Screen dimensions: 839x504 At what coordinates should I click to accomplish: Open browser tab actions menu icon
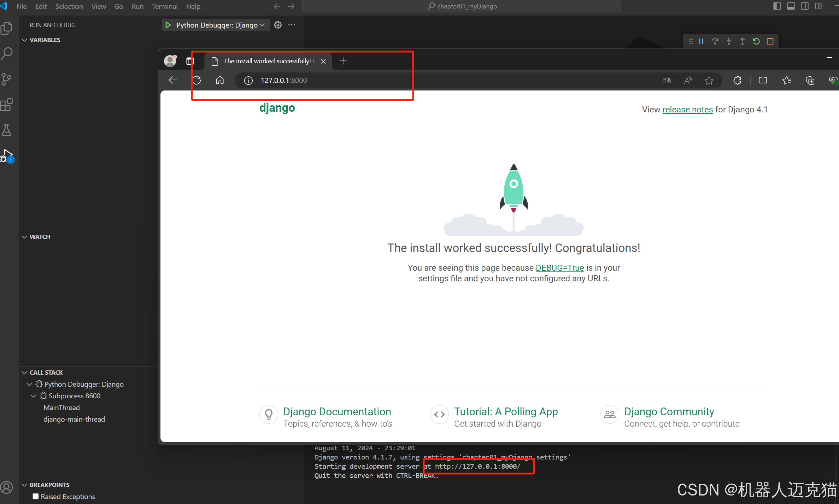190,61
